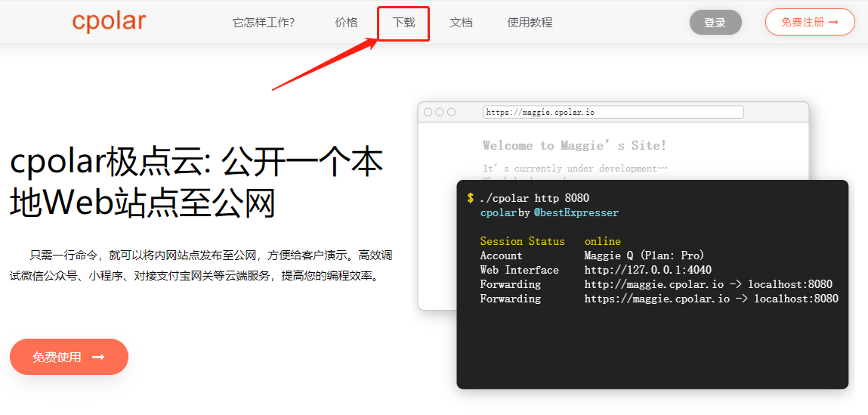
Task: Click It's currently under development text
Action: (575, 168)
